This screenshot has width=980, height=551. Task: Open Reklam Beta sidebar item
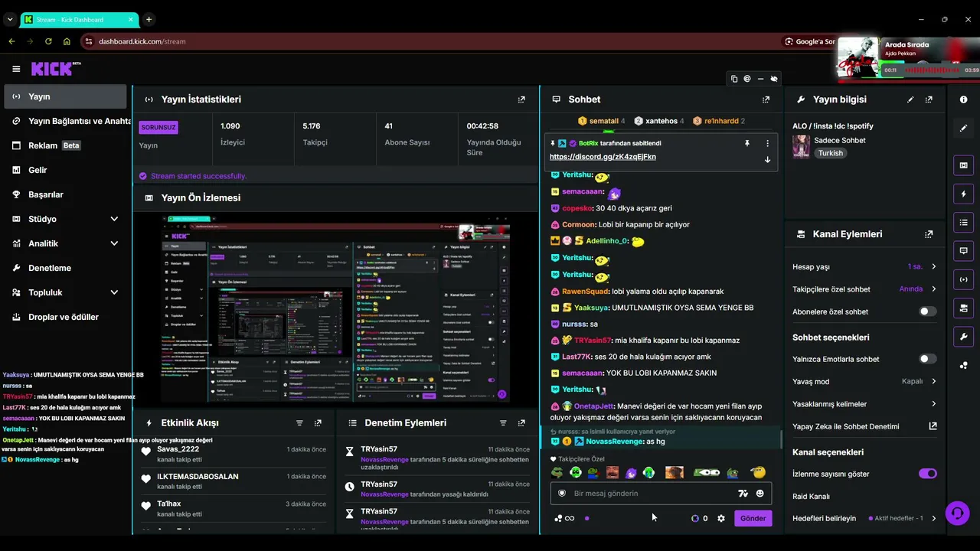click(65, 145)
